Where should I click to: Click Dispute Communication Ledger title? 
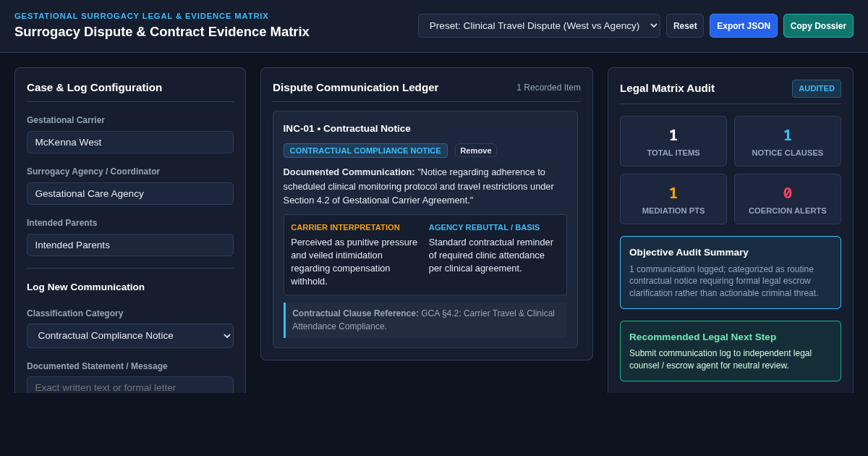pos(356,87)
